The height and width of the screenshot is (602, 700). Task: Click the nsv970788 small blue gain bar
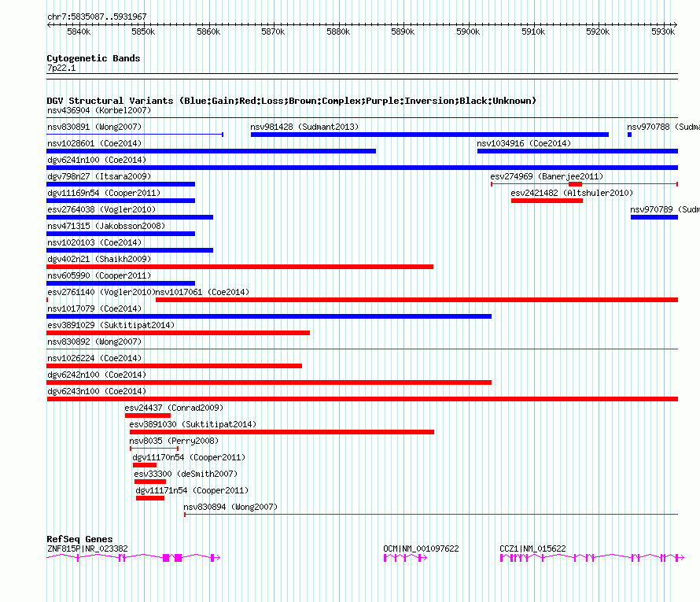[629, 135]
